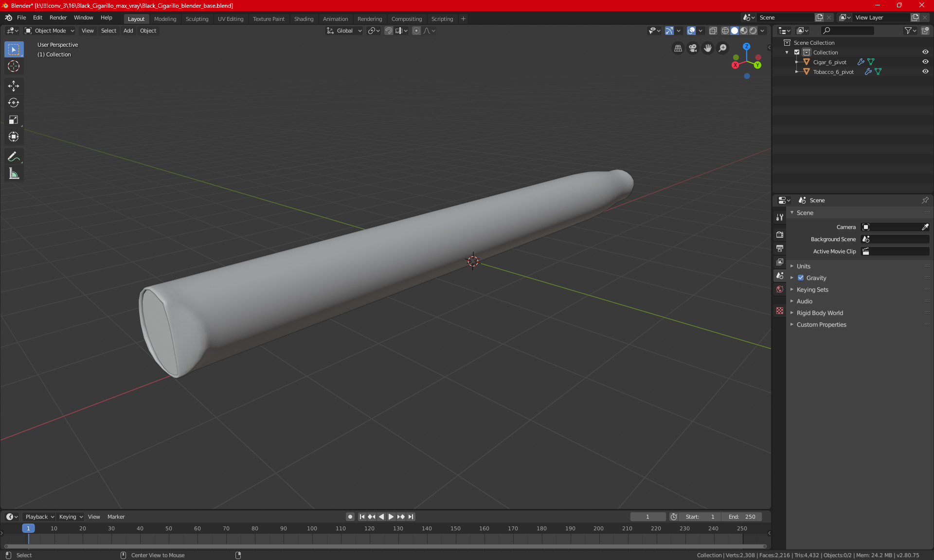The image size is (934, 560).
Task: Click the timeline horizontal scrollbar
Action: 385,546
